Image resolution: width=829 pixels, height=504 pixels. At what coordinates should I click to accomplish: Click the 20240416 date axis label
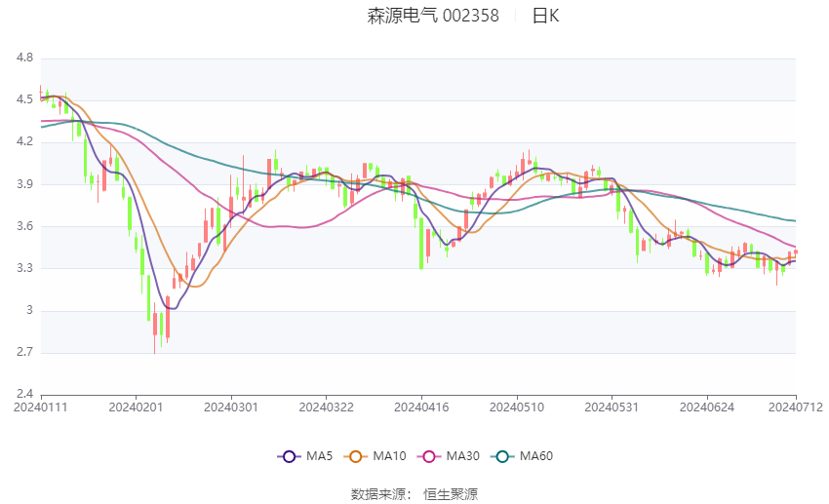pos(421,407)
